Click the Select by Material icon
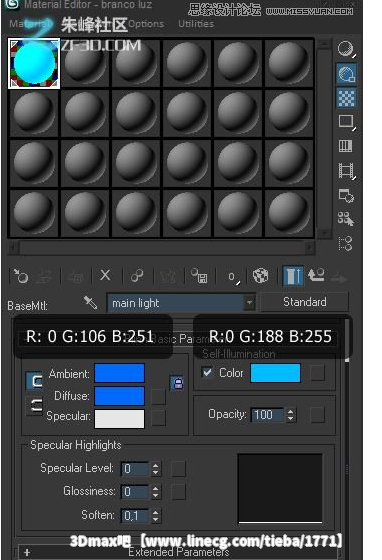Image resolution: width=382 pixels, height=560 pixels. [346, 219]
